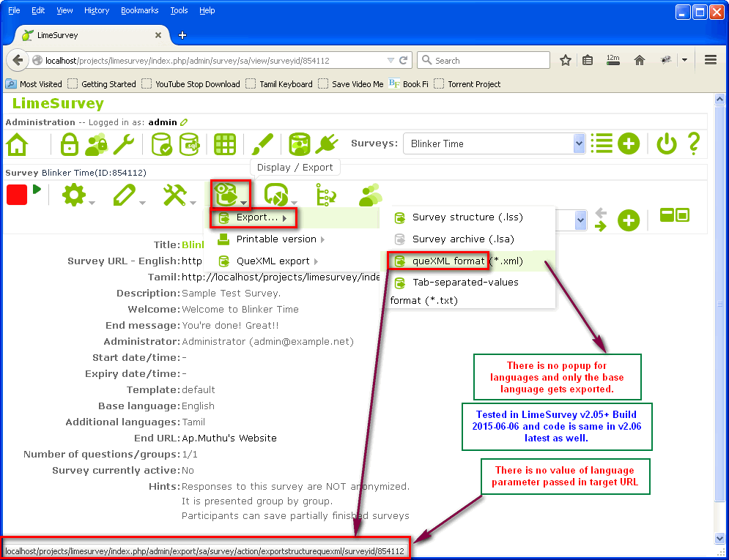Open edit survey pencil menu
The height and width of the screenshot is (560, 729).
pyautogui.click(x=125, y=195)
